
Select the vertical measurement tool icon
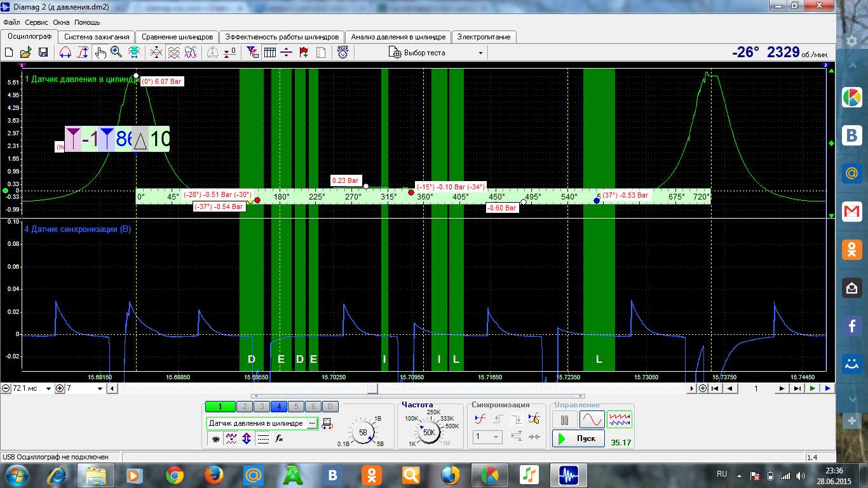83,53
